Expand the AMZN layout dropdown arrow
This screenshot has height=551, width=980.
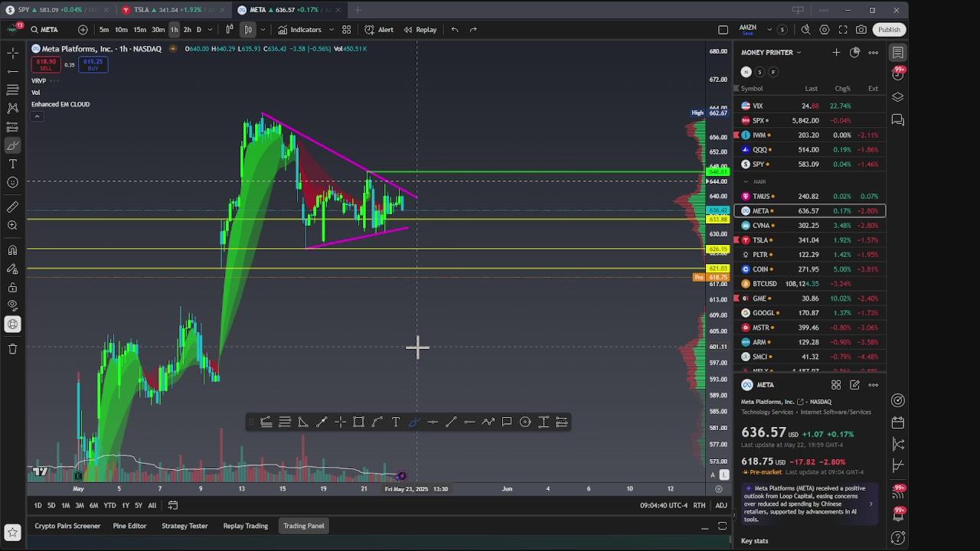click(769, 30)
